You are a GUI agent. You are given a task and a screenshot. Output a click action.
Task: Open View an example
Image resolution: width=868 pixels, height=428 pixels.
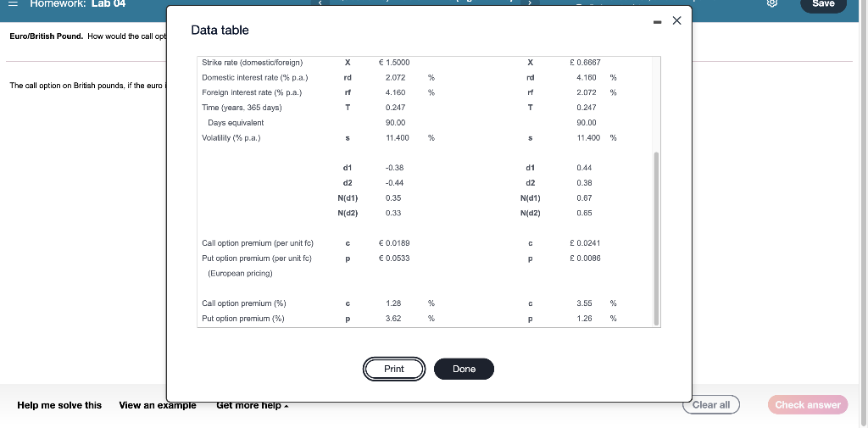158,405
